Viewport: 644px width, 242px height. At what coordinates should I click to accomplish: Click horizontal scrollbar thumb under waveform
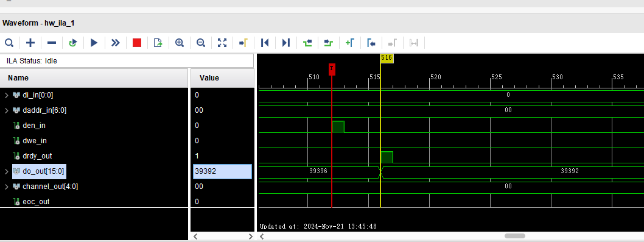point(514,236)
